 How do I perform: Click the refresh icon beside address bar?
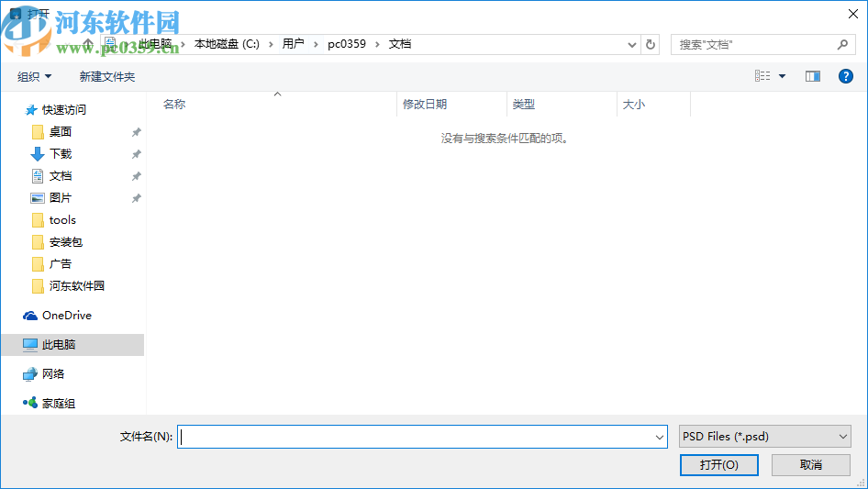(651, 44)
